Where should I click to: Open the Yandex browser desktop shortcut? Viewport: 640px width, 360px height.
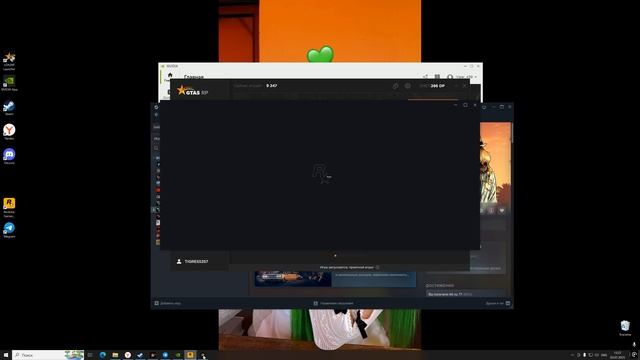(9, 132)
